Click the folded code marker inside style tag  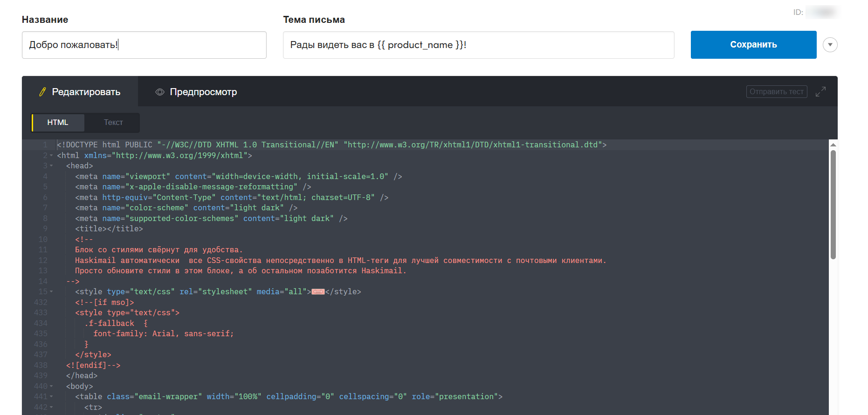click(x=318, y=292)
